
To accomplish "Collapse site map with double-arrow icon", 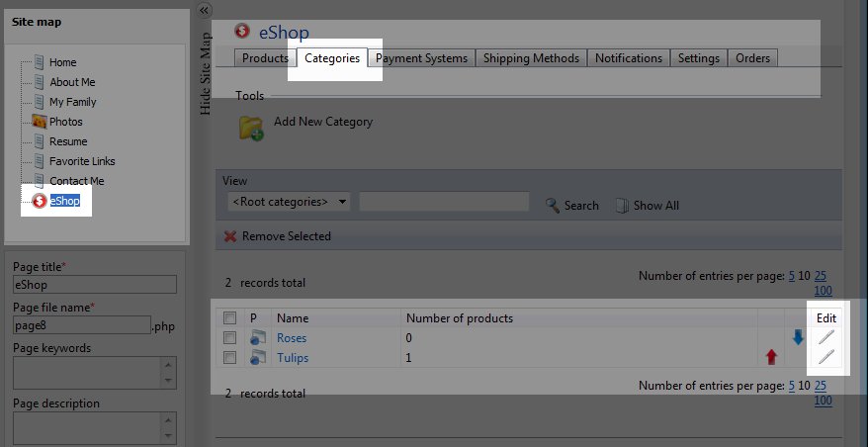I will click(206, 10).
